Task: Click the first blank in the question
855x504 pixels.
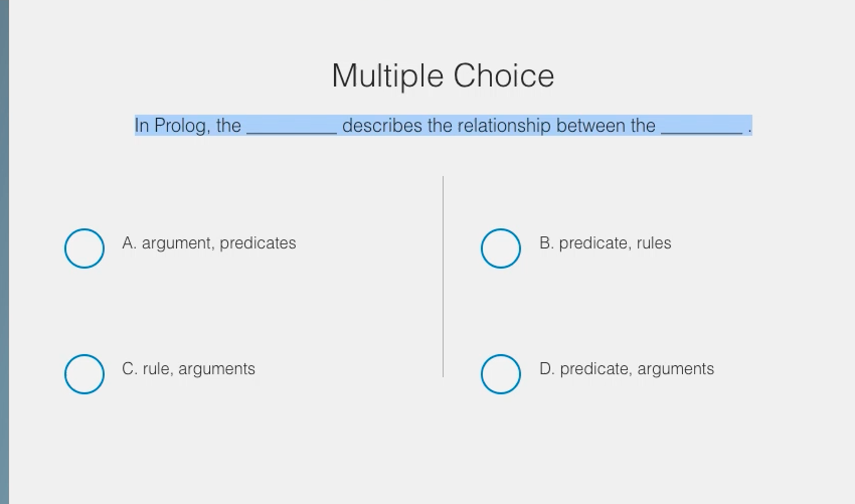Action: pos(292,126)
